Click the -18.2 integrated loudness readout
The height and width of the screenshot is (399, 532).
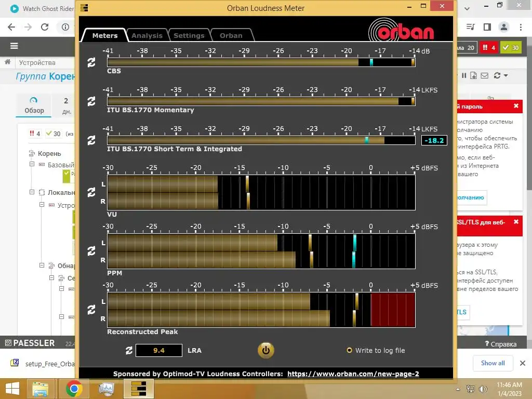tap(434, 140)
